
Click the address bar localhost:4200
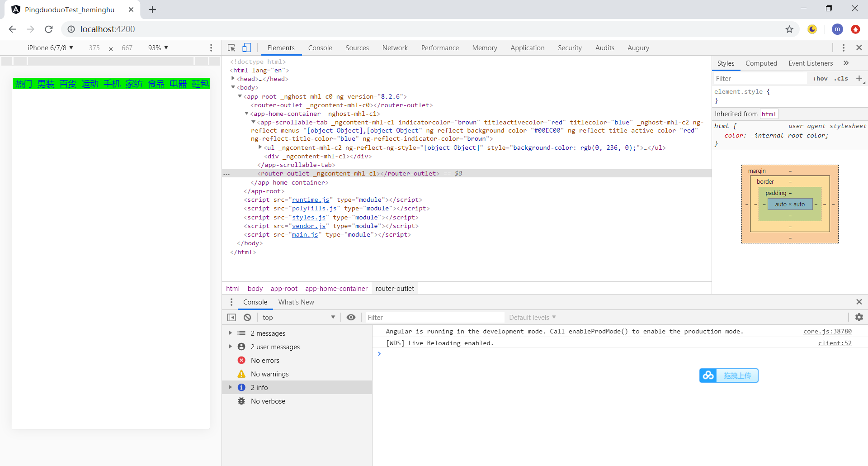108,29
